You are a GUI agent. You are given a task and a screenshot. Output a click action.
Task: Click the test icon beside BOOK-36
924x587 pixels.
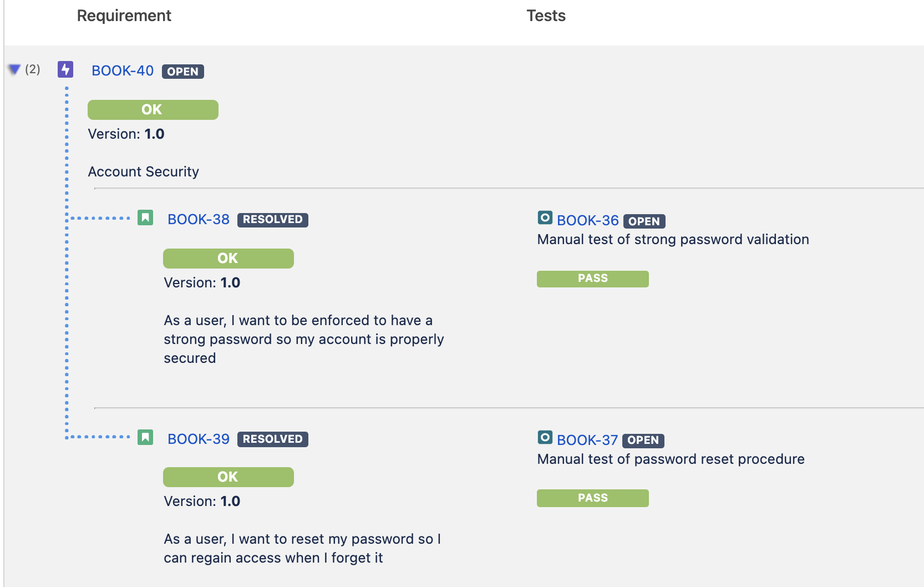tap(545, 217)
